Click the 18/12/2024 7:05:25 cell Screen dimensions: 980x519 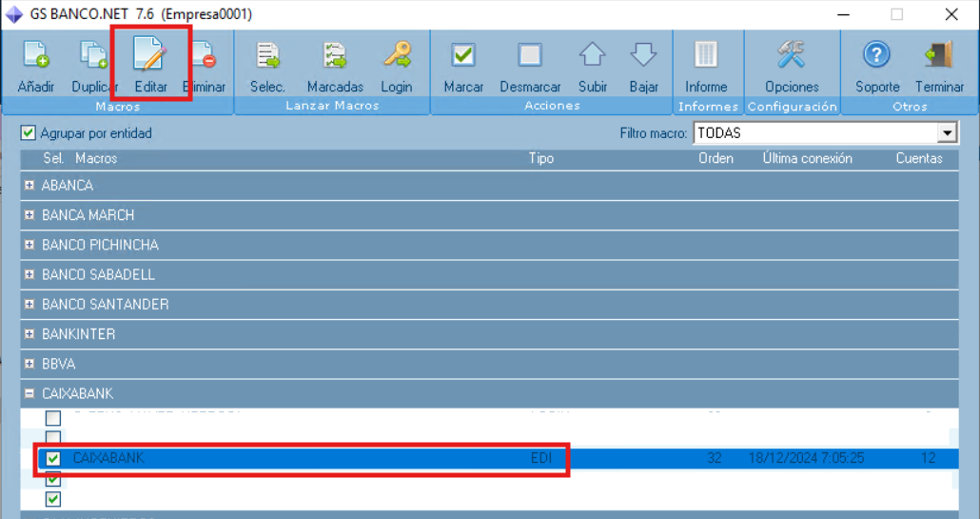(x=806, y=458)
